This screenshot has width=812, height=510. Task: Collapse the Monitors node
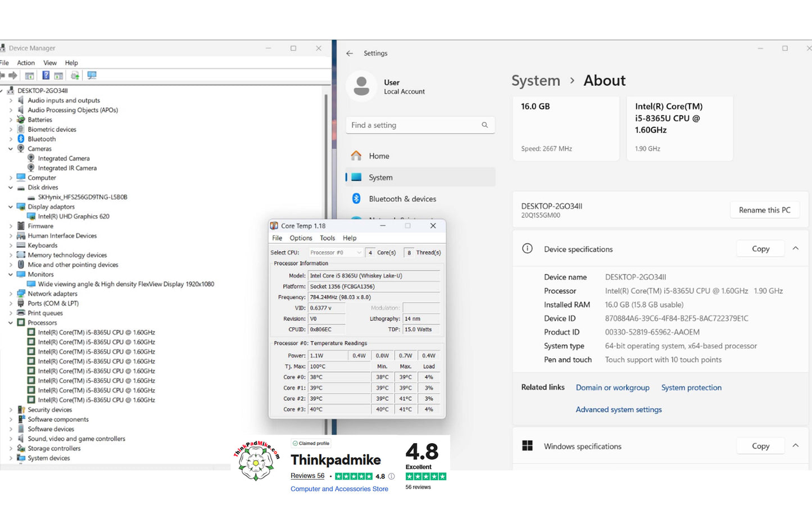coord(11,275)
